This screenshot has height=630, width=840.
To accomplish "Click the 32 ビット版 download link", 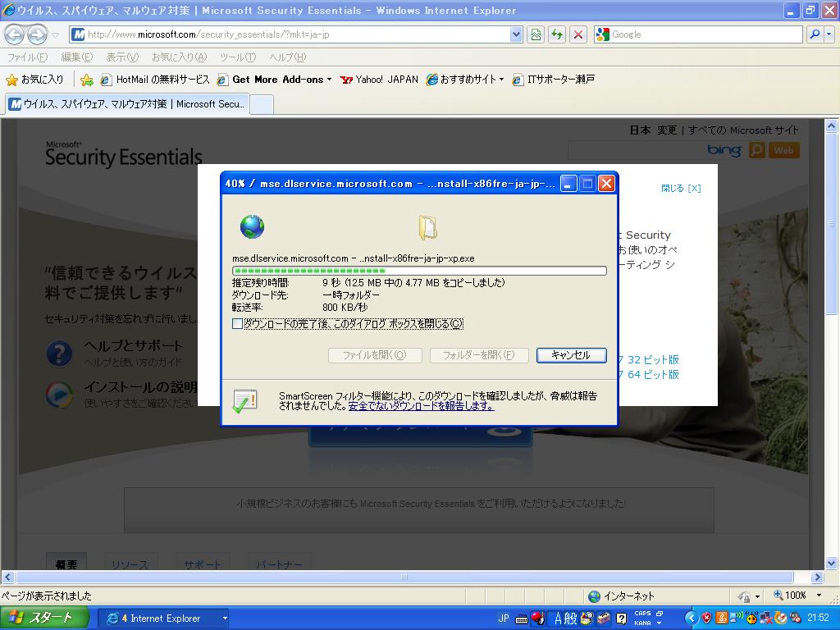I will tap(653, 359).
